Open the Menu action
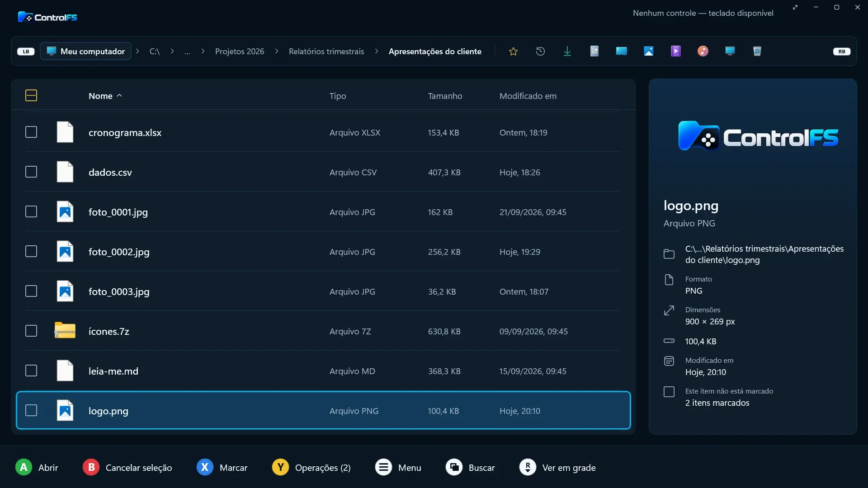The width and height of the screenshot is (868, 488). [398, 467]
